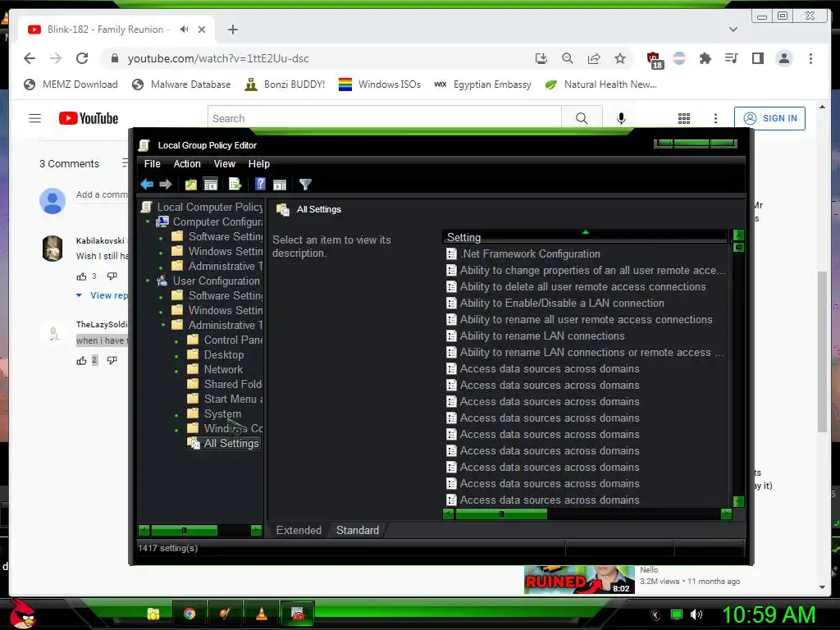The height and width of the screenshot is (630, 840).
Task: Click the YouTube SIGN IN button
Action: click(769, 118)
